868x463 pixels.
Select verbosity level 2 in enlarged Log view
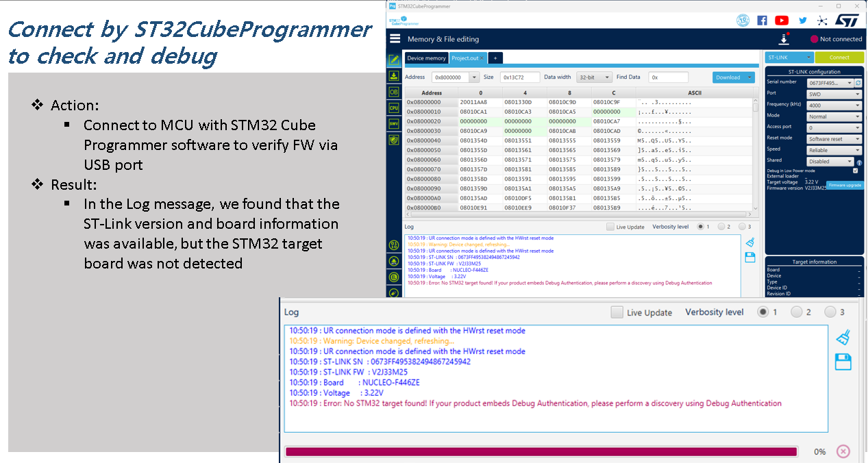click(796, 312)
